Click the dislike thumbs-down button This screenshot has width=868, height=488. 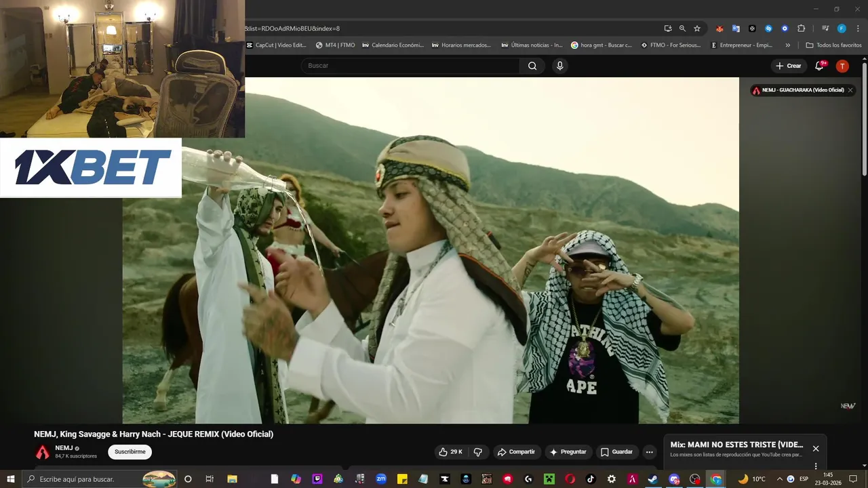[478, 452]
